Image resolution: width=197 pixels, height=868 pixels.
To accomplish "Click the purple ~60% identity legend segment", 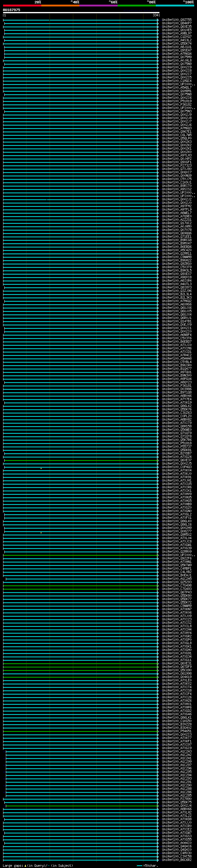I will click(98, 6).
